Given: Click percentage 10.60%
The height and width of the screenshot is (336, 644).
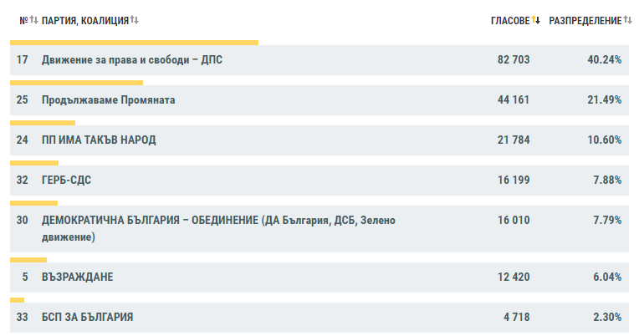Looking at the screenshot, I should tap(604, 140).
